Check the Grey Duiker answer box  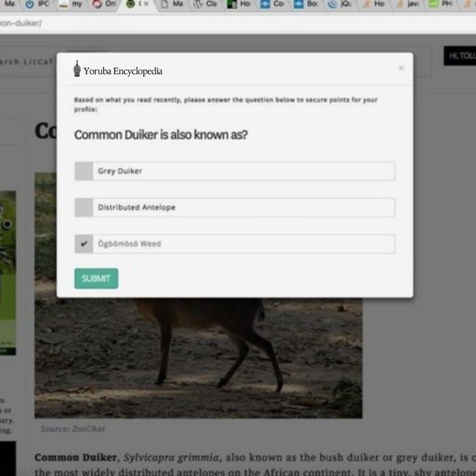click(x=84, y=171)
